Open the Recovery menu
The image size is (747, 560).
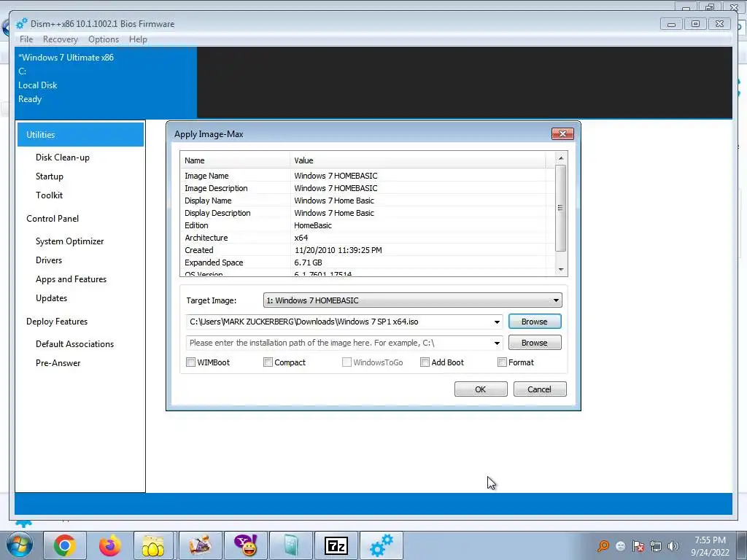coord(60,39)
